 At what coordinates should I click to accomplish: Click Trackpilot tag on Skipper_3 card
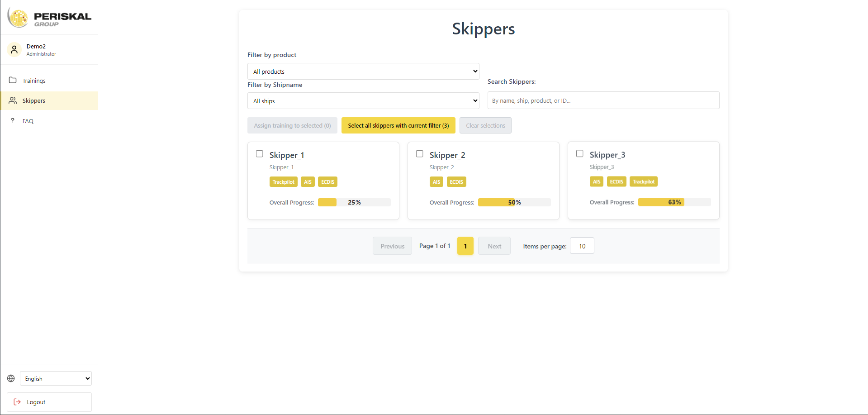point(644,181)
